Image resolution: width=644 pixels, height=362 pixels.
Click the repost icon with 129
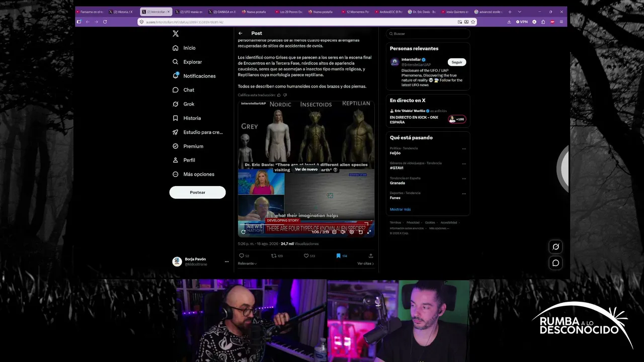point(274,256)
